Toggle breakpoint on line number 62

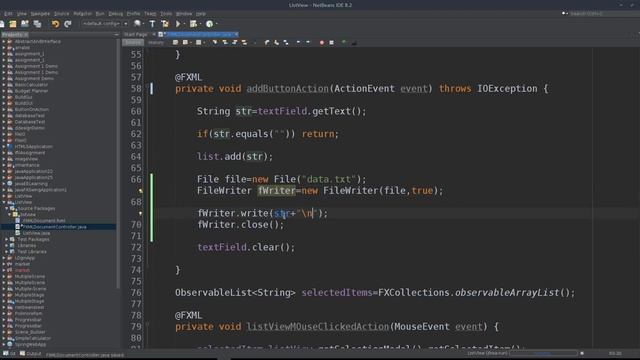tap(136, 134)
